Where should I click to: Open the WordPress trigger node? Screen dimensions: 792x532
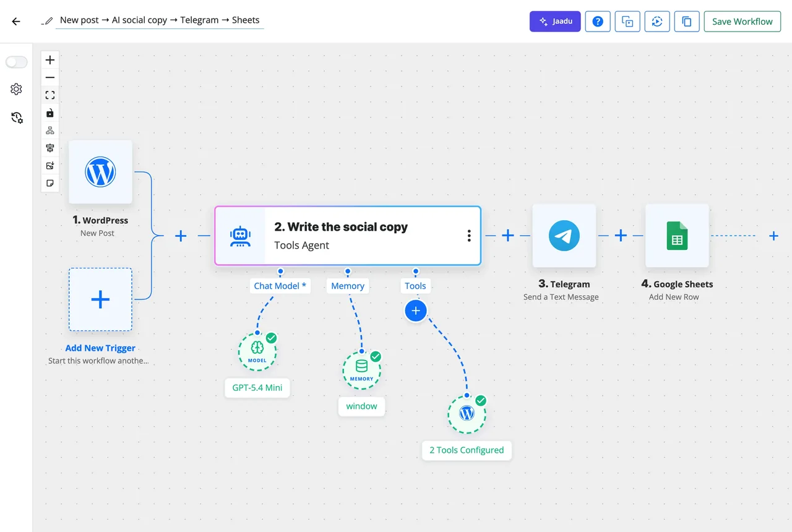[100, 172]
